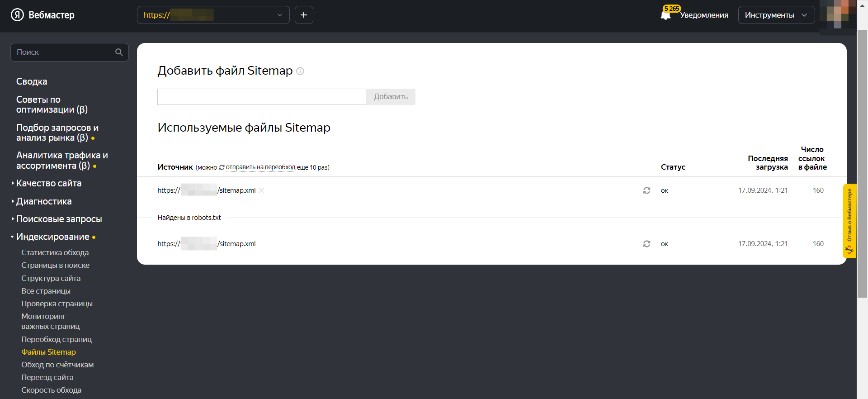Click the search magnifier icon
The image size is (868, 399).
(119, 52)
